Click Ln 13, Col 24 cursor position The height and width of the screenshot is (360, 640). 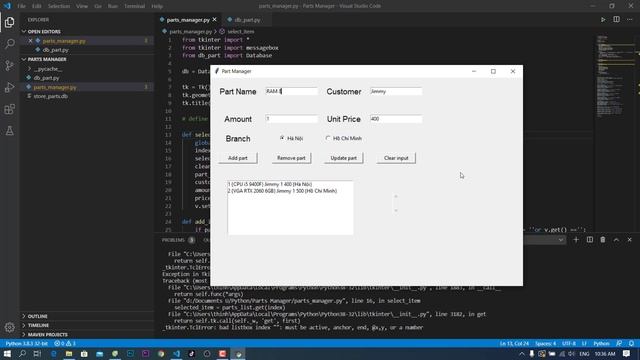(514, 343)
